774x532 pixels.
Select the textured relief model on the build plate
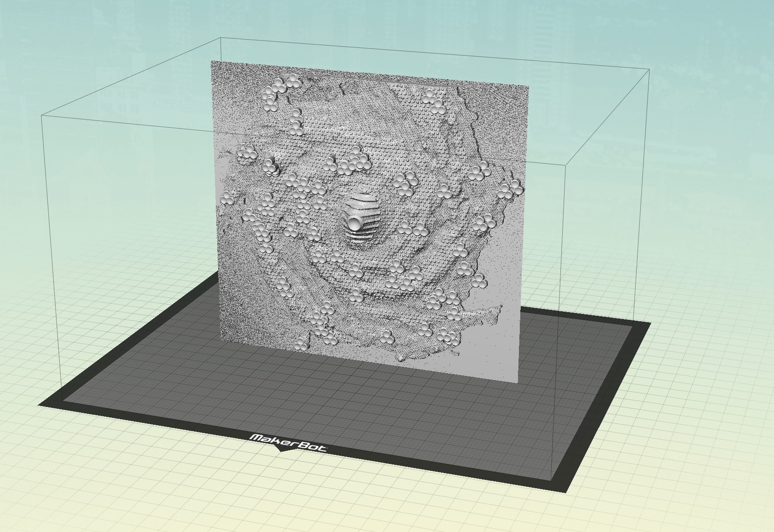[x=370, y=221]
